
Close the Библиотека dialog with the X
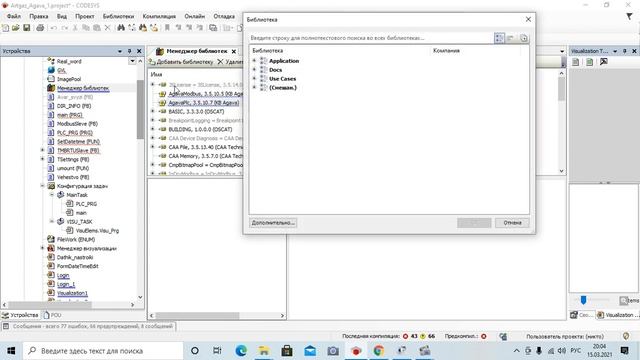pyautogui.click(x=528, y=20)
